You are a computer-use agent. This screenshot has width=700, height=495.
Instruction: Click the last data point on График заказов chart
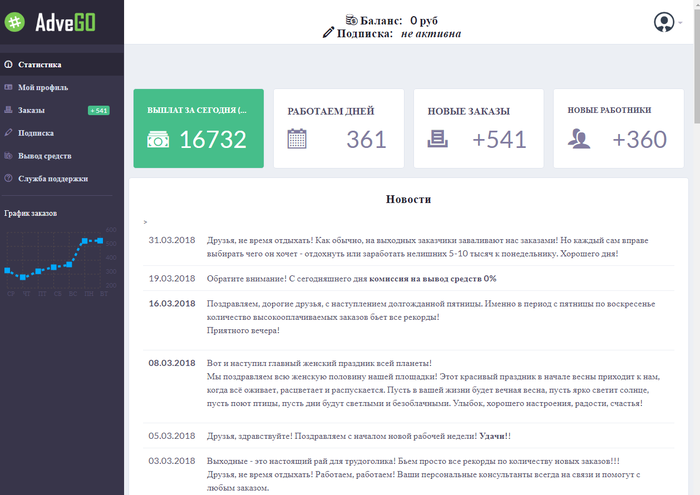pos(100,240)
